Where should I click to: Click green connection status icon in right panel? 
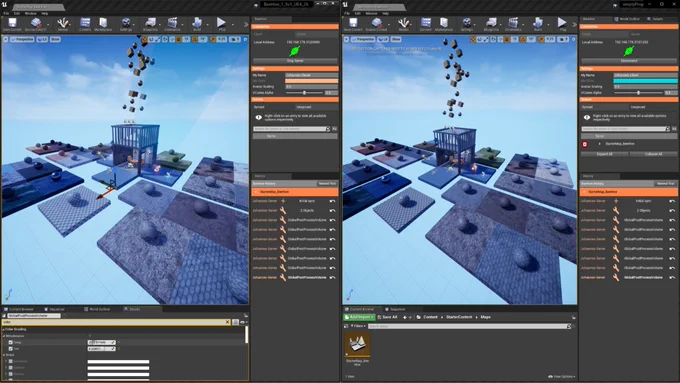pyautogui.click(x=629, y=51)
